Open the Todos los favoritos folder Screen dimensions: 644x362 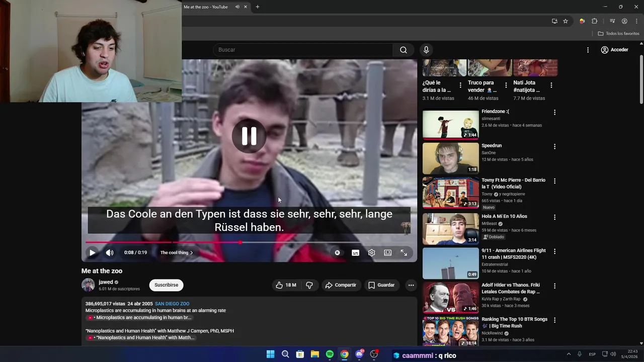click(x=618, y=34)
